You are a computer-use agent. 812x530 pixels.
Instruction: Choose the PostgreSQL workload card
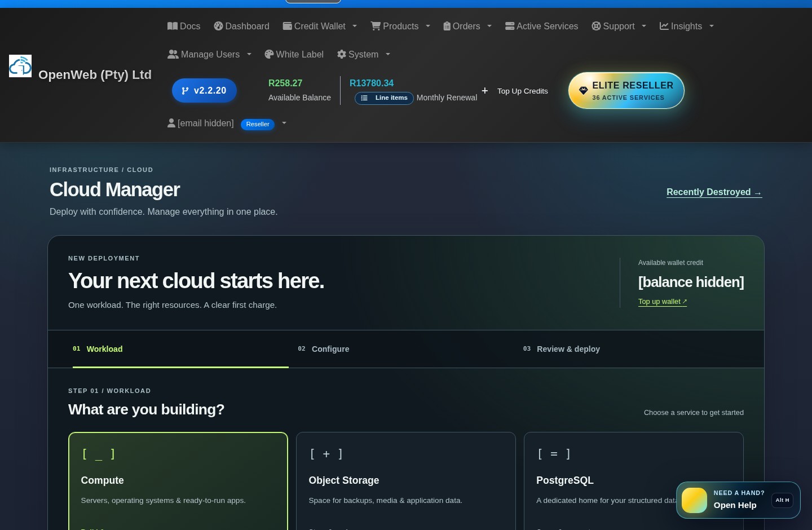point(634,481)
